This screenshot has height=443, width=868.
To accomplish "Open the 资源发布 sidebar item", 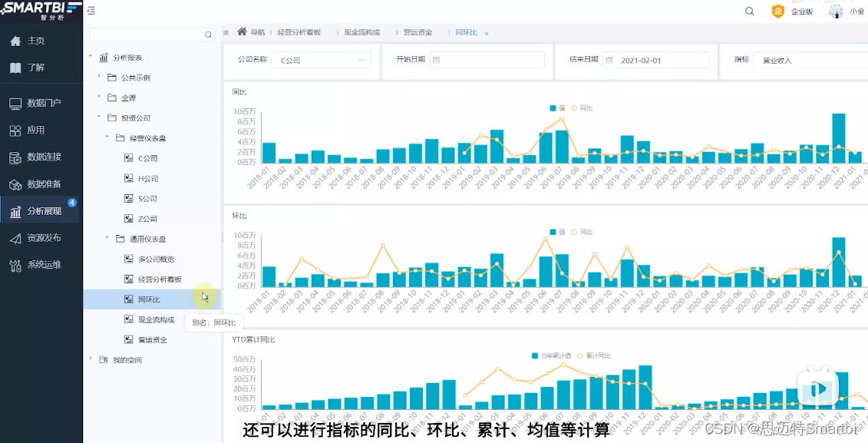I will pyautogui.click(x=41, y=237).
